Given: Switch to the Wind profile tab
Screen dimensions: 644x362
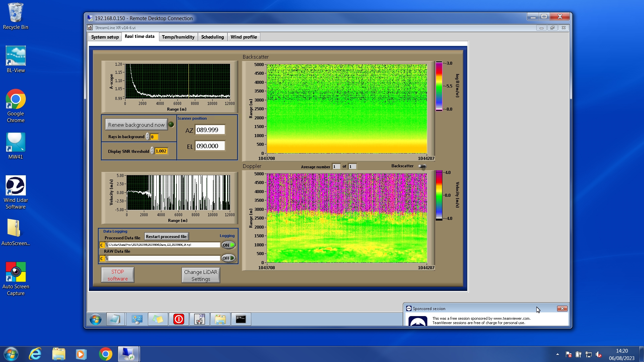Looking at the screenshot, I should click(x=244, y=37).
